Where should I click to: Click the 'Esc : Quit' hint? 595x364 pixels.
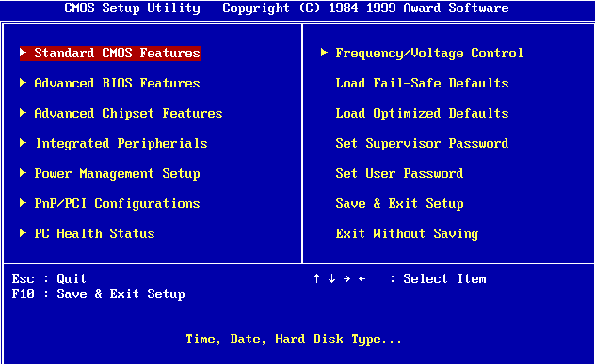(49, 279)
